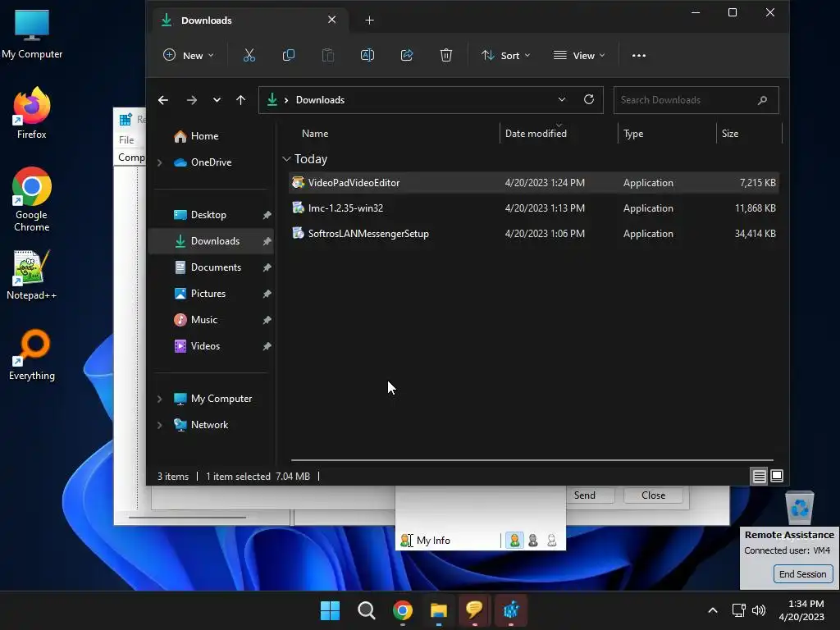Click the Search Downloads field
Screen dimensions: 840x630
point(696,100)
